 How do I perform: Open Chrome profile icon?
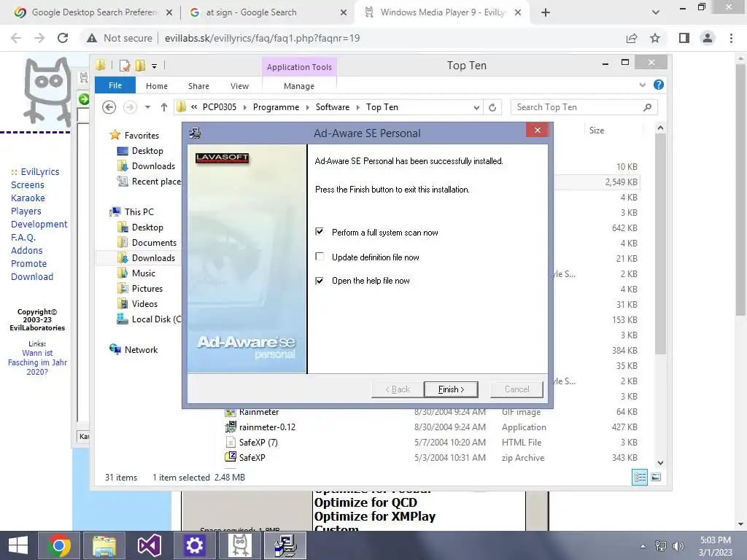(x=708, y=38)
